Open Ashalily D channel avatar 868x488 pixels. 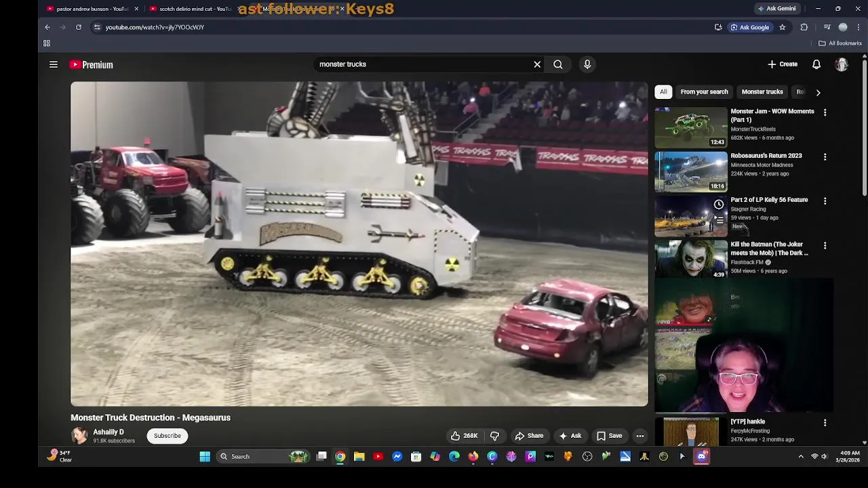(79, 436)
